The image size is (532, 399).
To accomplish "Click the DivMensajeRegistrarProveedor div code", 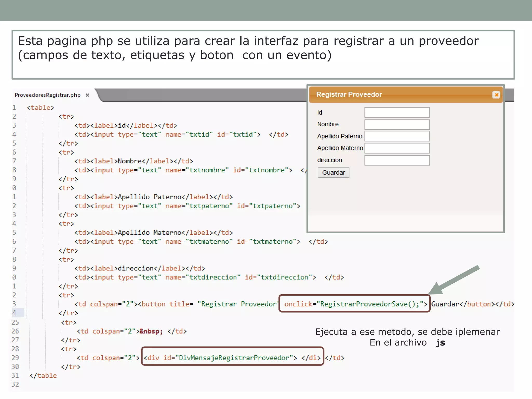I will 232,358.
